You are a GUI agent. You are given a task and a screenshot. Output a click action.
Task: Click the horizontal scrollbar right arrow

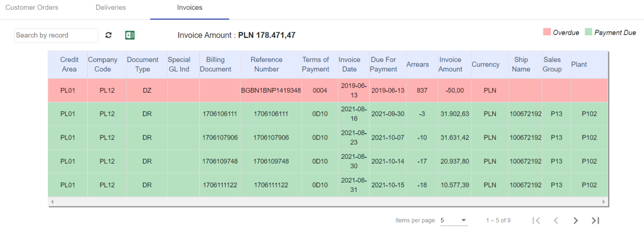point(604,201)
